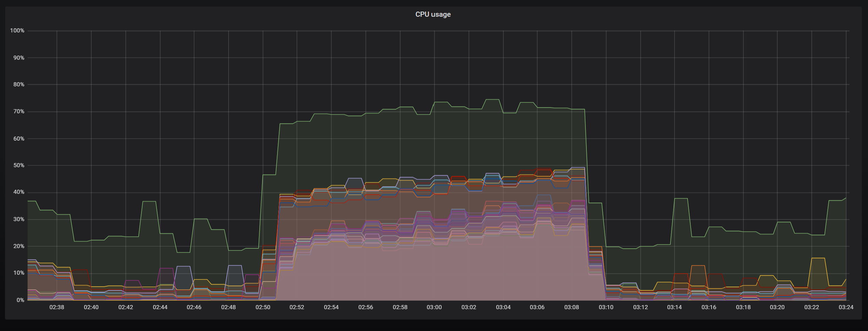Click the 30% y-axis label

(19, 219)
